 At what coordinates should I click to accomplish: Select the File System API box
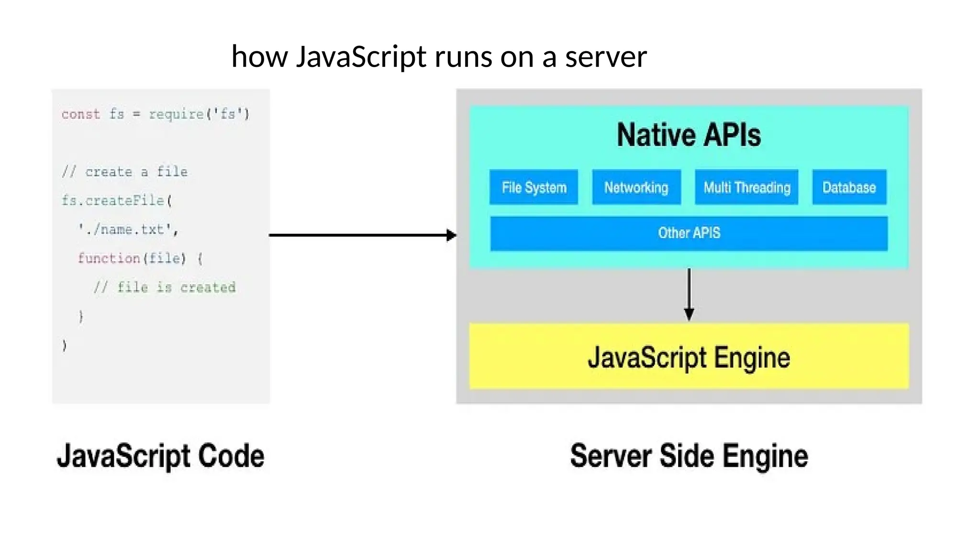tap(534, 187)
